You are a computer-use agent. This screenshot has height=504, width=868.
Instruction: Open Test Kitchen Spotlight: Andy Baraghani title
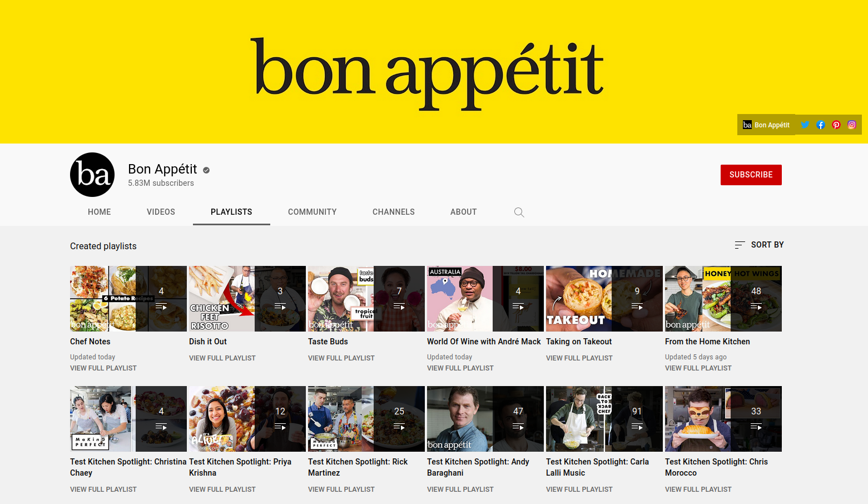(x=478, y=467)
